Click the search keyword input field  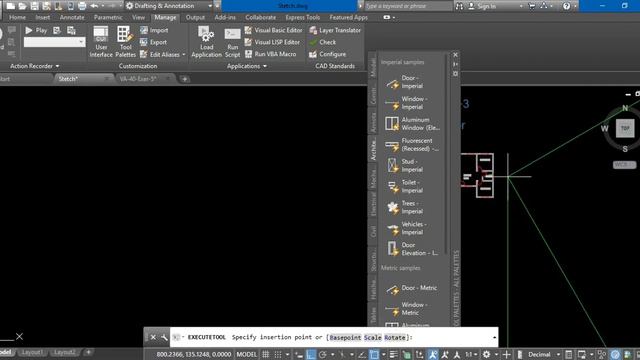[408, 6]
